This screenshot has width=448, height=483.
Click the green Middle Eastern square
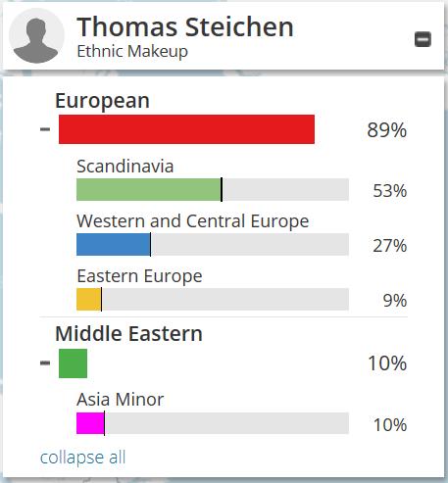tap(73, 363)
